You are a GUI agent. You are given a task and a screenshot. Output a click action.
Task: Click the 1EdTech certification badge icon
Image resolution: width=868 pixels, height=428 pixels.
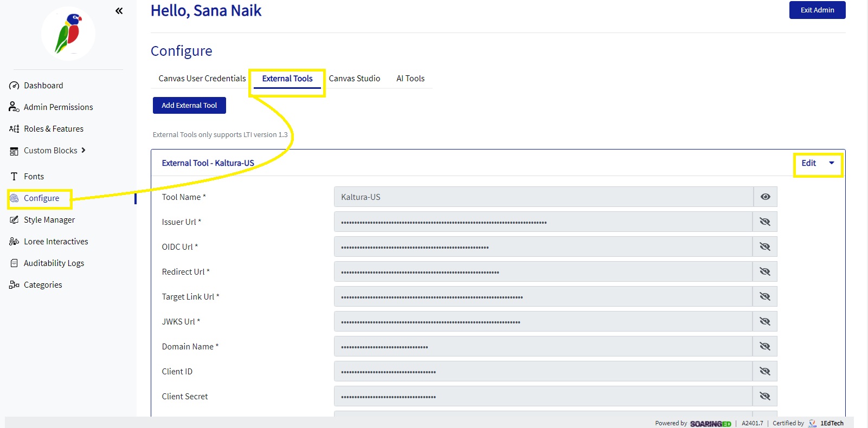click(x=812, y=423)
